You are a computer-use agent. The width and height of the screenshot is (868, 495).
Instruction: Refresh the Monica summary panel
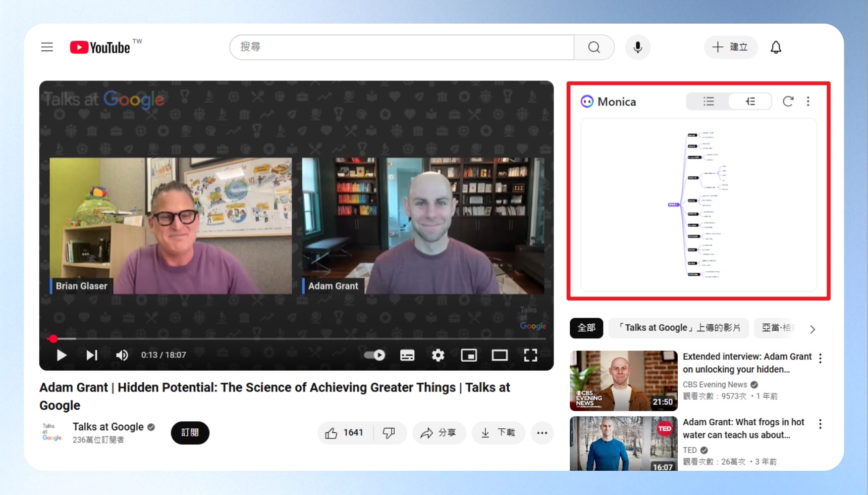[x=788, y=102]
